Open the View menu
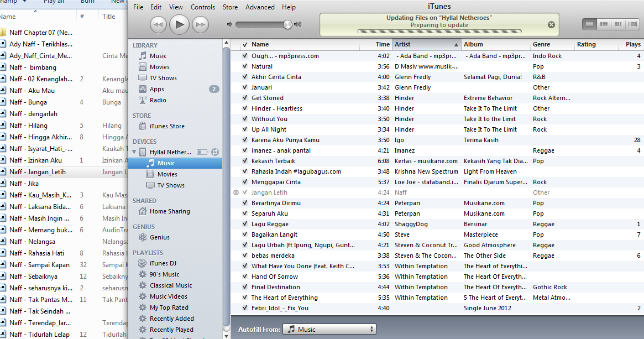The image size is (644, 339). [x=176, y=7]
